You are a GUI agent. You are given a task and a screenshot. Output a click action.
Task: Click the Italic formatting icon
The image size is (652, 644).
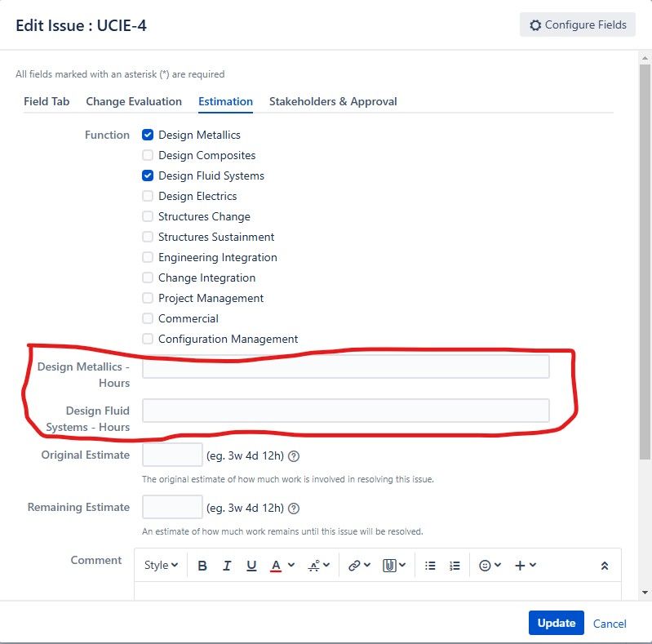click(x=227, y=566)
